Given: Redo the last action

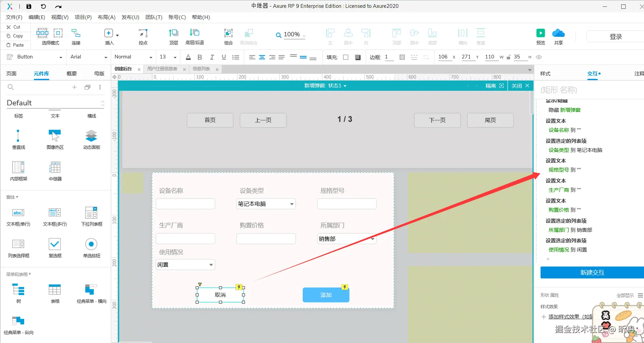Looking at the screenshot, I should click(x=58, y=6).
